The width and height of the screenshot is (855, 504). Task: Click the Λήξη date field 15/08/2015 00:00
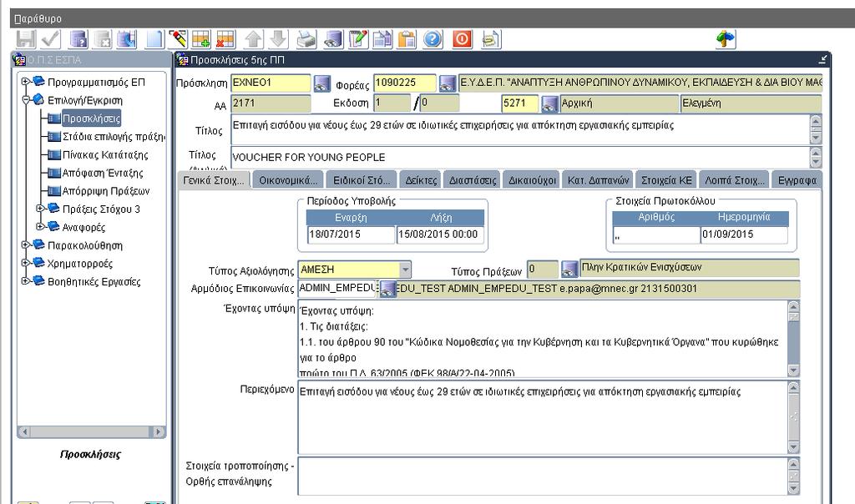click(440, 234)
